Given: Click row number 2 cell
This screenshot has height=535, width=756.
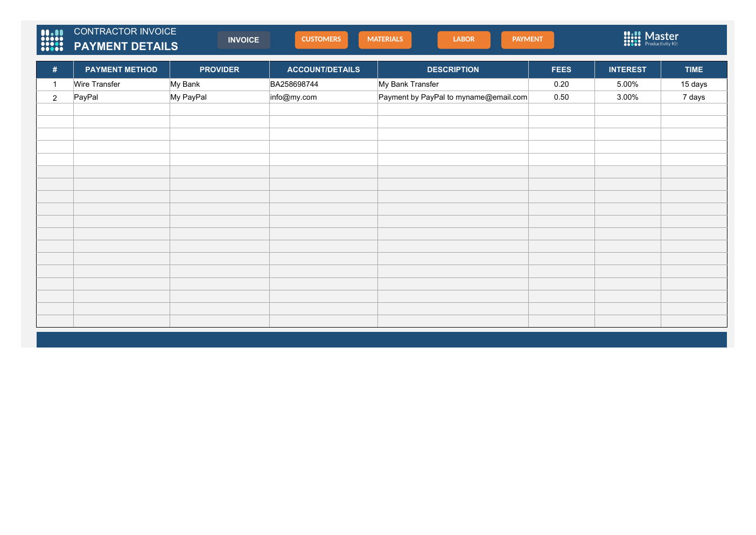Looking at the screenshot, I should [55, 97].
